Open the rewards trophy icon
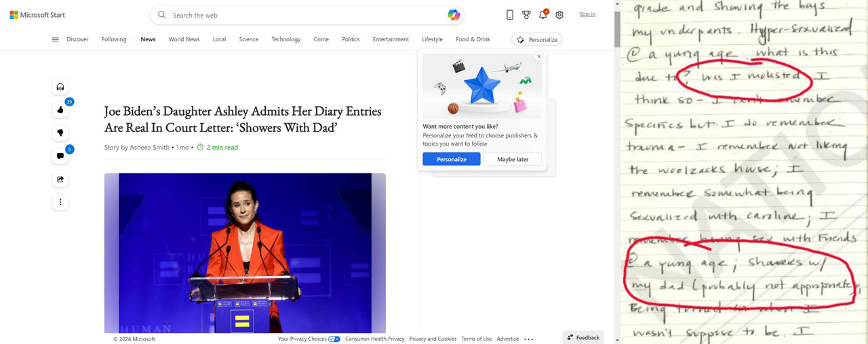868x344 pixels. click(526, 15)
